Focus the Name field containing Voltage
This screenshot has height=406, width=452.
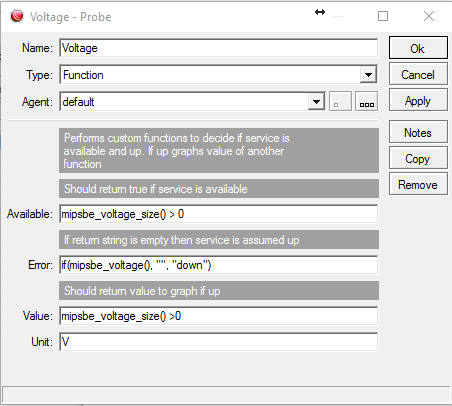(x=219, y=48)
